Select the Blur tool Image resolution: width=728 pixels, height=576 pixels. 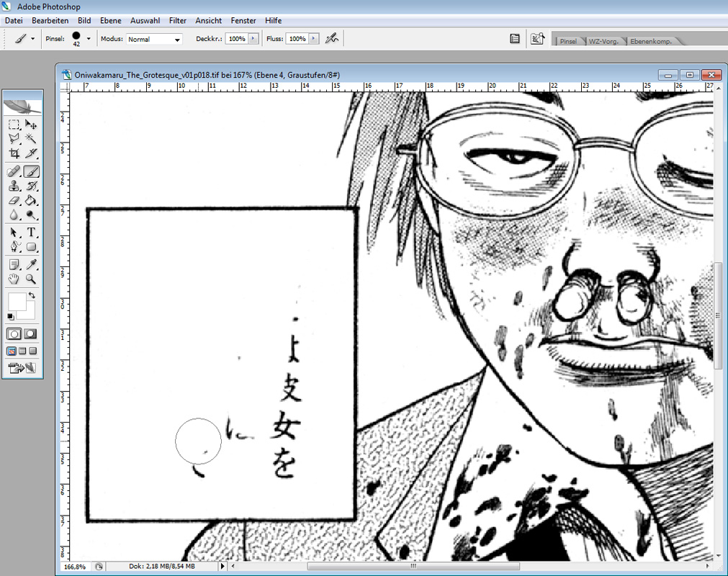tap(14, 215)
